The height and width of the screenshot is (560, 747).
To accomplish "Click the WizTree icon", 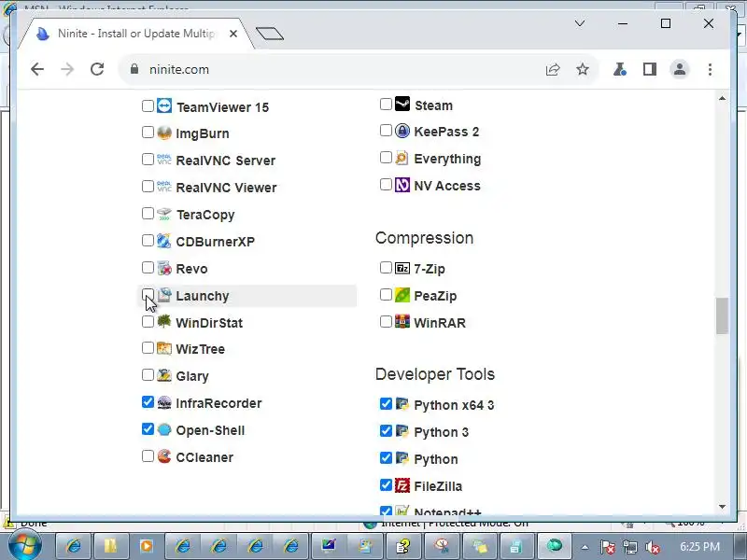I will tap(164, 348).
